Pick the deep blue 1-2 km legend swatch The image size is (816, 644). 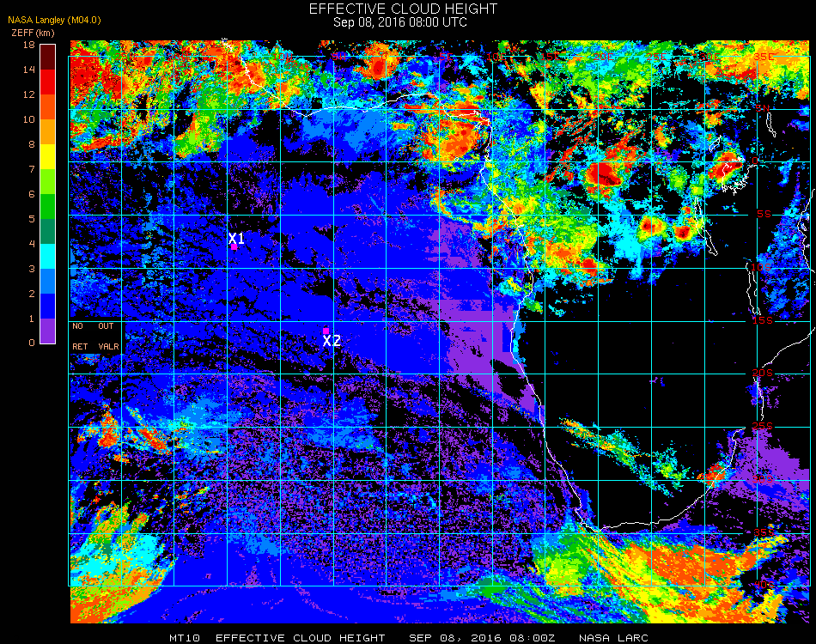pyautogui.click(x=47, y=307)
